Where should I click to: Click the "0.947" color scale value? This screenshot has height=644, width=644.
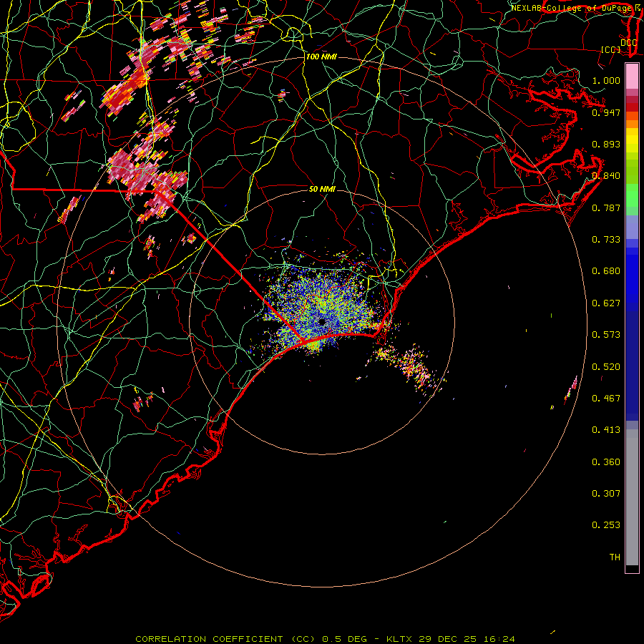pyautogui.click(x=606, y=112)
